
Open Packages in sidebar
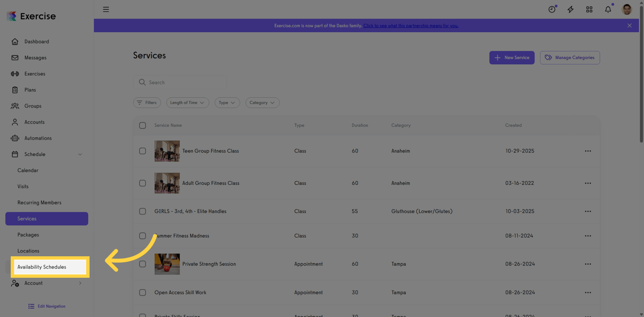pos(28,234)
